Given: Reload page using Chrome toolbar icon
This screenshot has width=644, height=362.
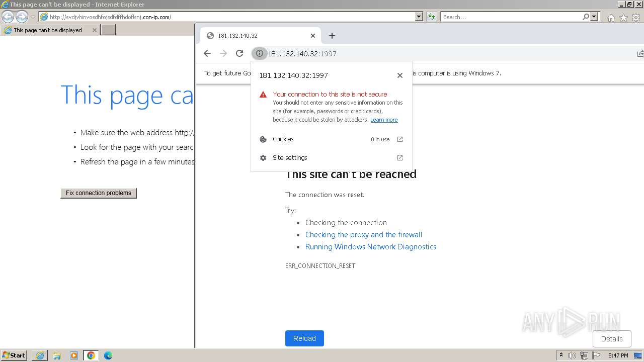Looking at the screenshot, I should [x=239, y=53].
